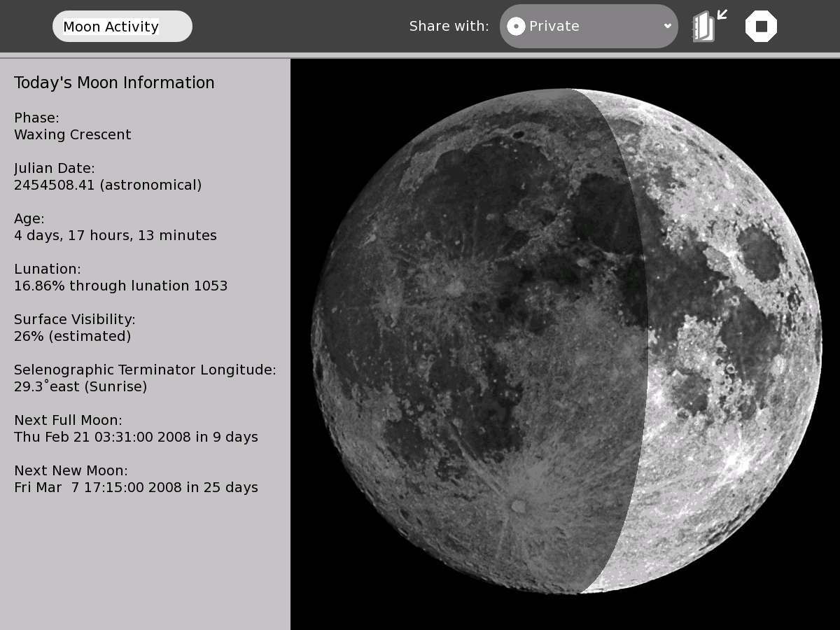Click the Next New Moon date line

136,487
